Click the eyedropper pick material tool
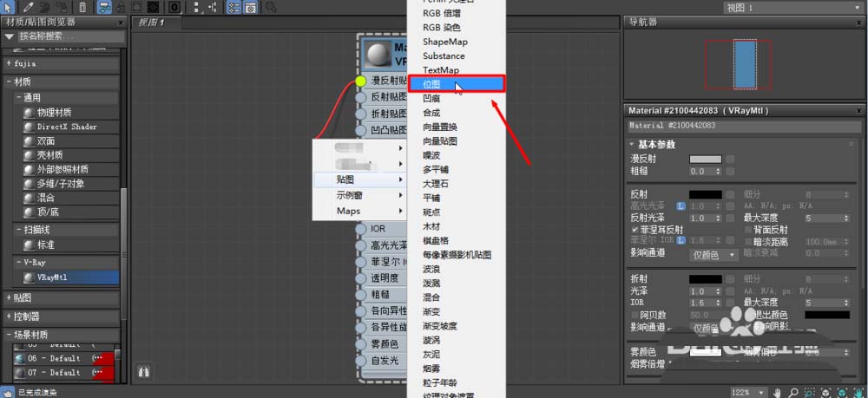 (29, 7)
